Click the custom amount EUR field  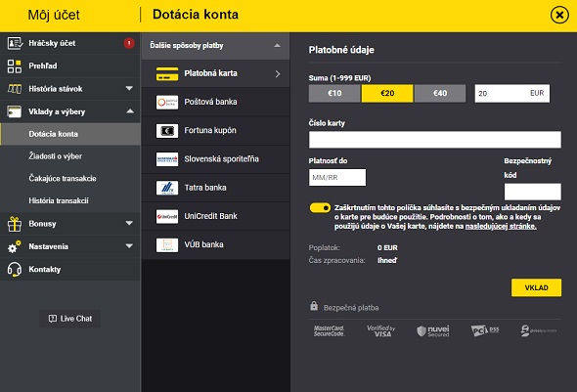[x=511, y=94]
